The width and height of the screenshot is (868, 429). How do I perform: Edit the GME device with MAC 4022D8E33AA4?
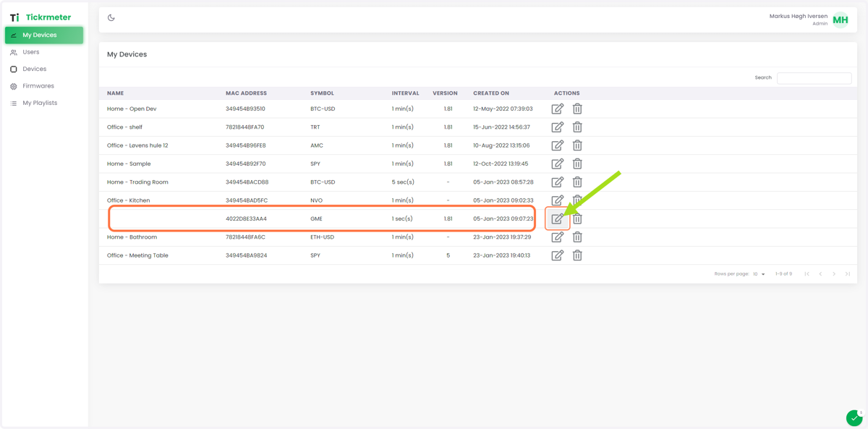(x=558, y=218)
